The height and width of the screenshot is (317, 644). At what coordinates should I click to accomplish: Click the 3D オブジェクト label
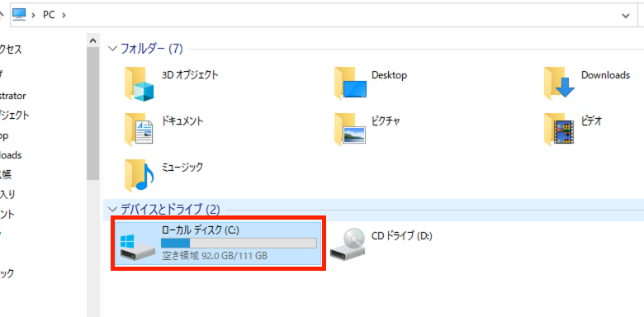[190, 75]
